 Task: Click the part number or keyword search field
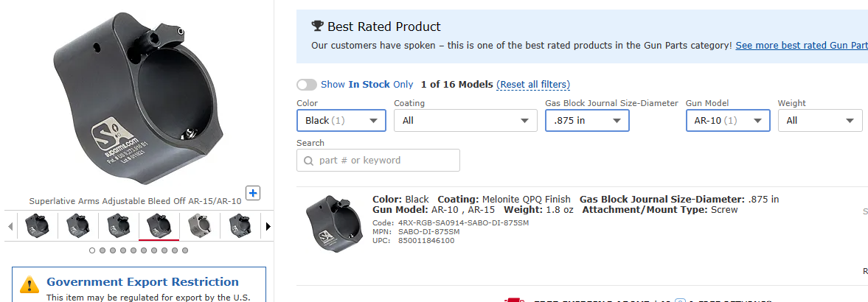[378, 161]
